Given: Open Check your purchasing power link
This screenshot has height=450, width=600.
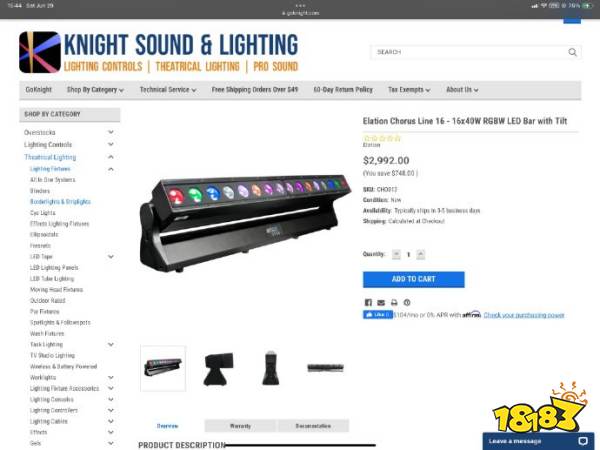Looking at the screenshot, I should coord(524,315).
